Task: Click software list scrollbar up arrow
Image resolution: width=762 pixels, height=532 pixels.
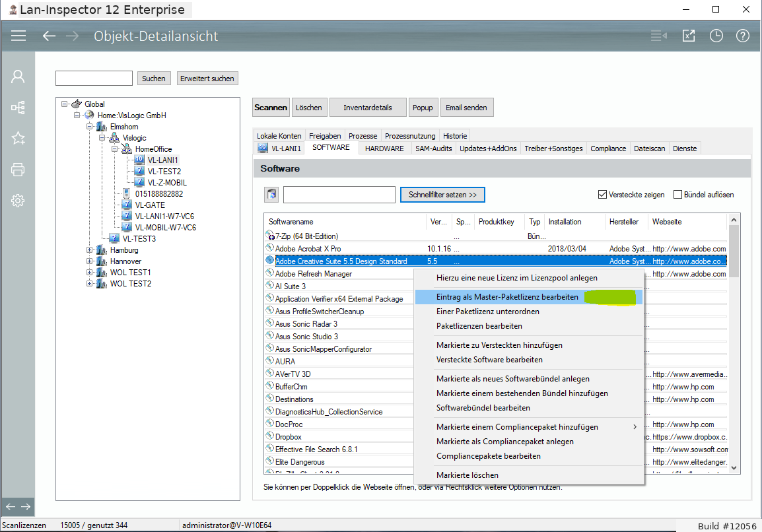Action: tap(734, 220)
